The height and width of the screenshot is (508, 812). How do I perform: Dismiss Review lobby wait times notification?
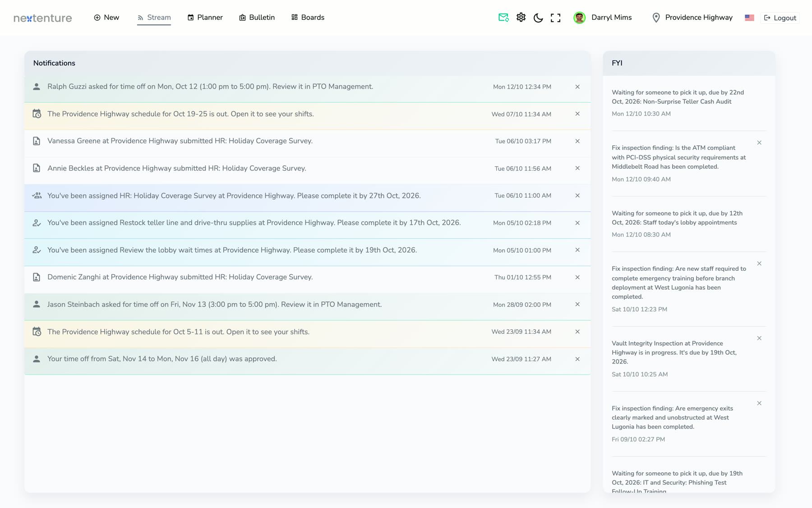[x=577, y=250]
